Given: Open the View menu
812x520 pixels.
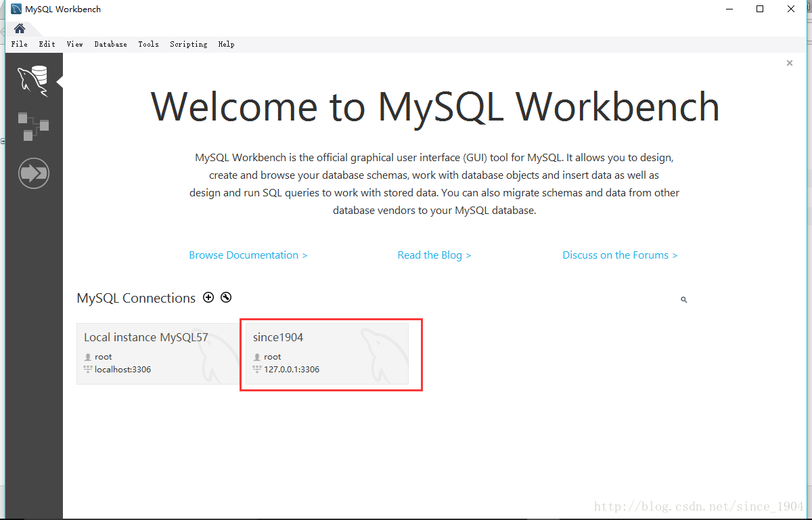Looking at the screenshot, I should [75, 44].
